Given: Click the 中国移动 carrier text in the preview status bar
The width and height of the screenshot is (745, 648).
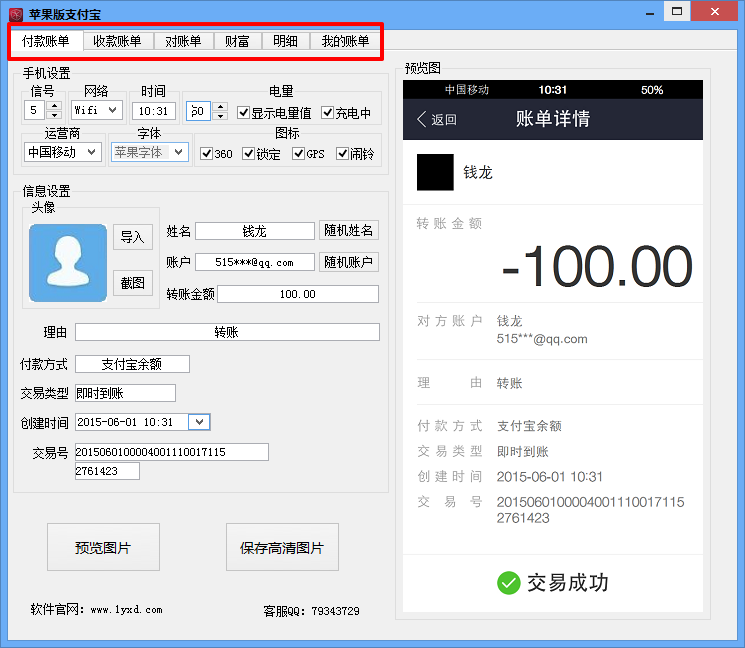Looking at the screenshot, I should click(x=467, y=90).
